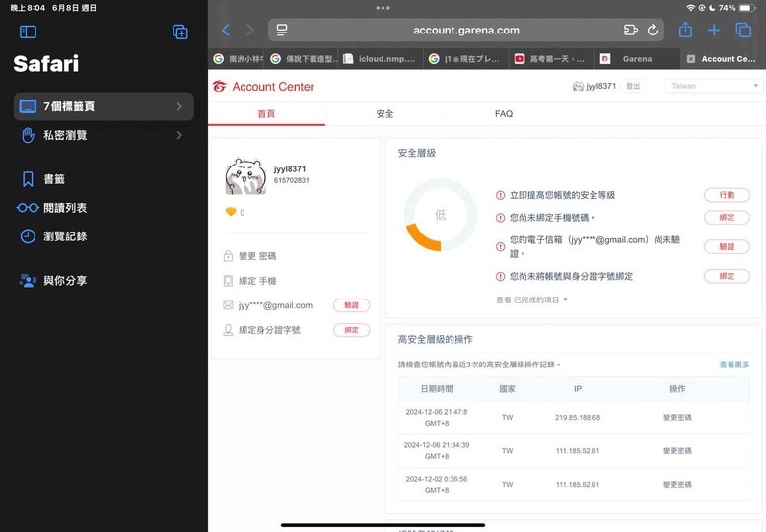Click 驗證 beside the email in the profile card
Viewport: 766px width, 532px height.
(x=351, y=305)
